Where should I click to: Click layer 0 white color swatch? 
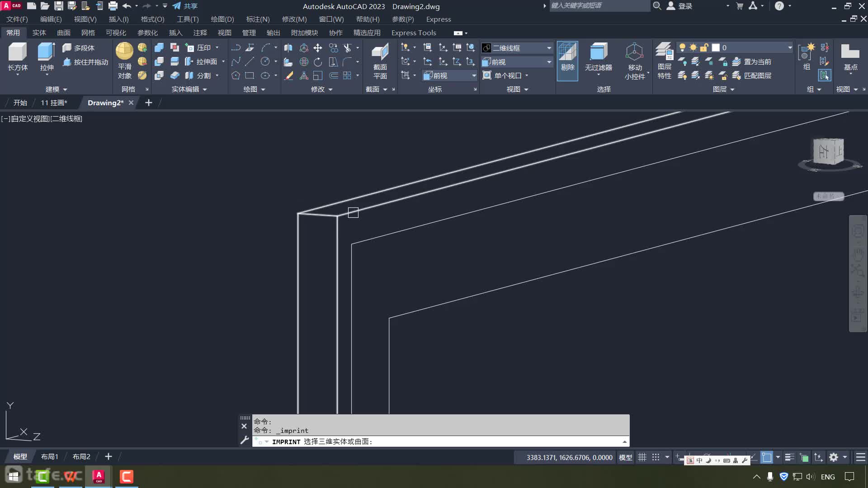tap(716, 47)
